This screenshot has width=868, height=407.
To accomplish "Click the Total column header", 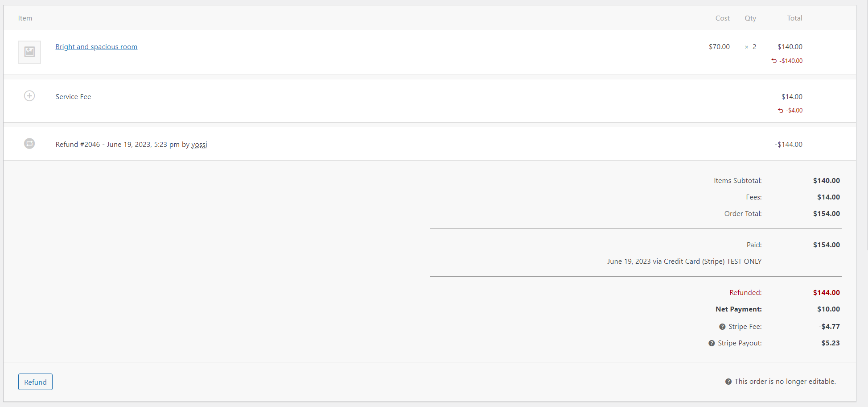I will pos(794,18).
